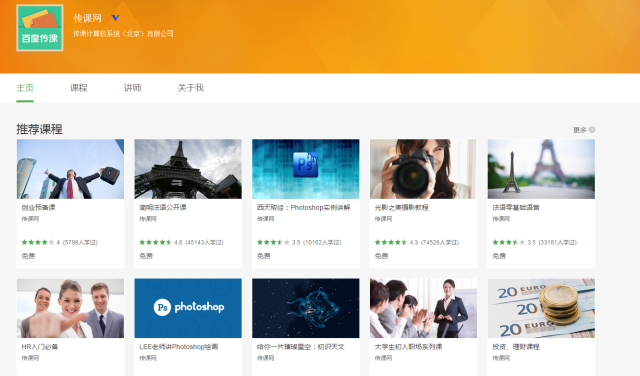Click blue photoshop thumbnail of LEE老师 course
Image resolution: width=640 pixels, height=376 pixels.
[x=188, y=308]
